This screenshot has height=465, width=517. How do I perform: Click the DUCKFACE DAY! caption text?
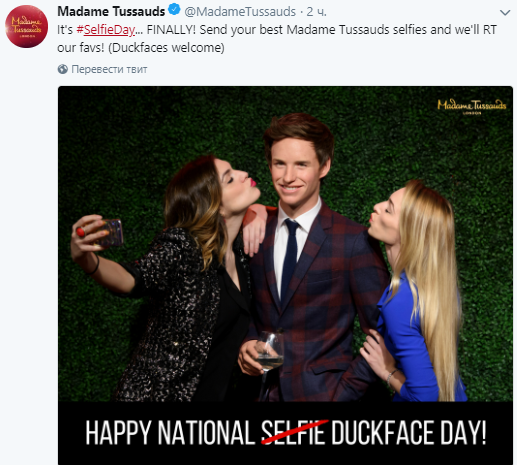tap(409, 432)
